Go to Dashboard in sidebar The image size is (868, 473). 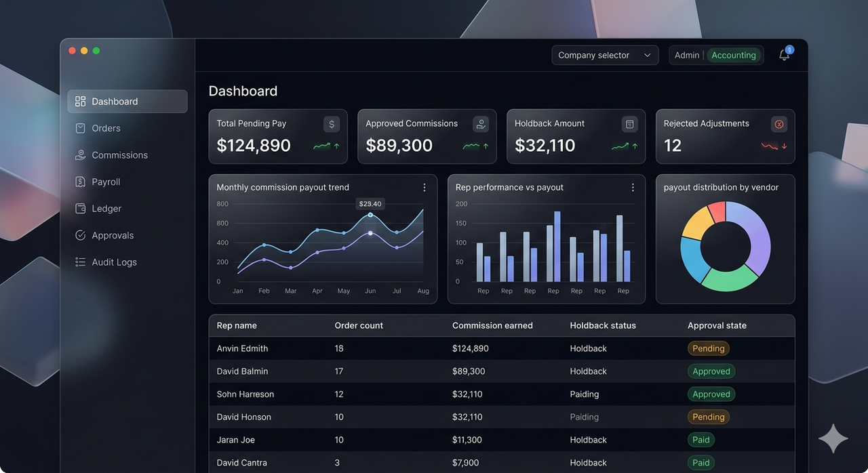click(x=127, y=102)
